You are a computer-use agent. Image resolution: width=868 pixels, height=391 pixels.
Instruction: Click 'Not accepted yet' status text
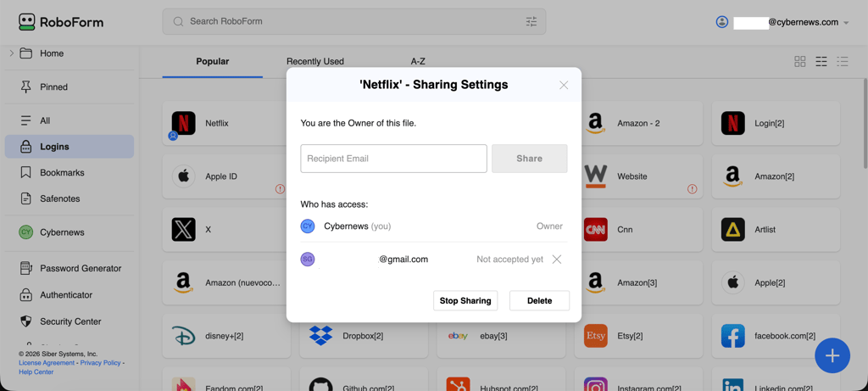coord(509,260)
